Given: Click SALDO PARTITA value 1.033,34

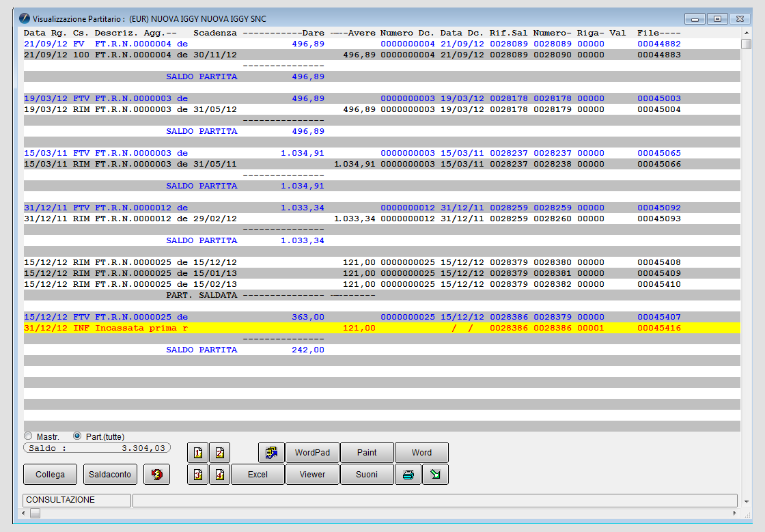Looking at the screenshot, I should pos(303,240).
